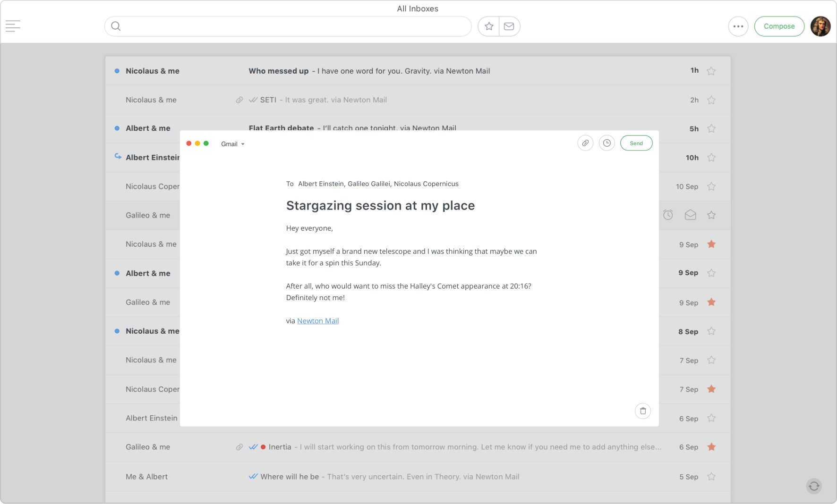Click the red priority dot on Inertia
The width and height of the screenshot is (837, 504).
[263, 447]
